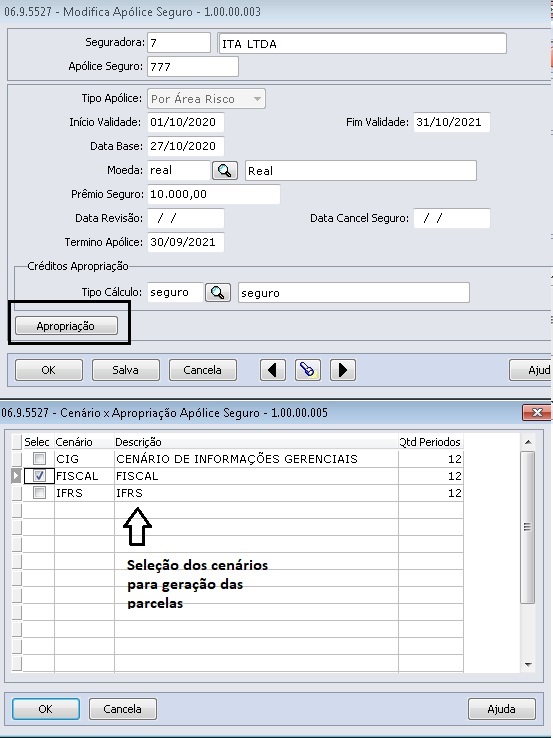Select the CIG scenario cell
The height and width of the screenshot is (738, 553).
coord(85,458)
